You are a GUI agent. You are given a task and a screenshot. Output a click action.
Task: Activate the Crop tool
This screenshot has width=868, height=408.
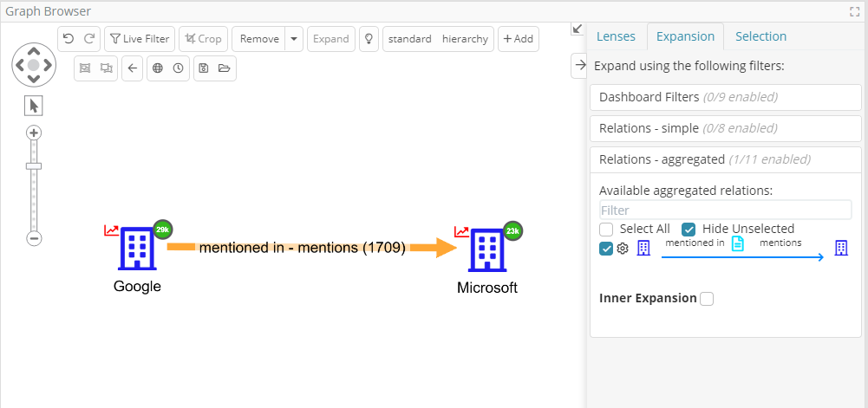[x=203, y=39]
